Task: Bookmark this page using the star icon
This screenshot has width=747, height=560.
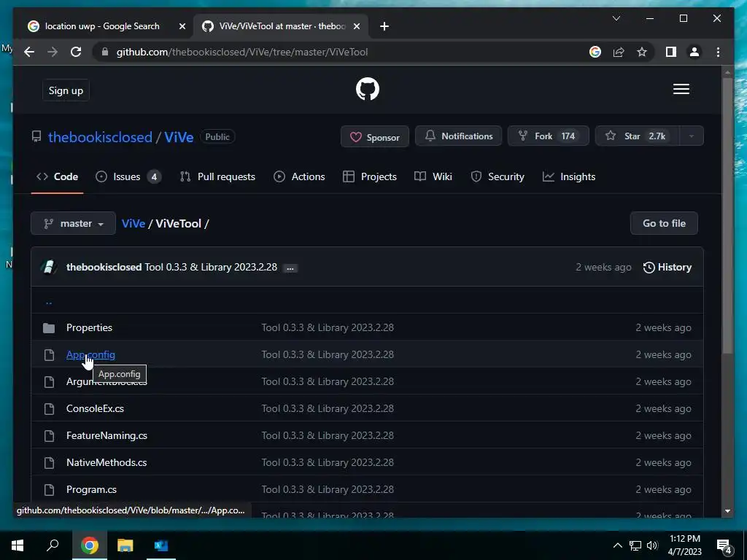Action: coord(642,52)
